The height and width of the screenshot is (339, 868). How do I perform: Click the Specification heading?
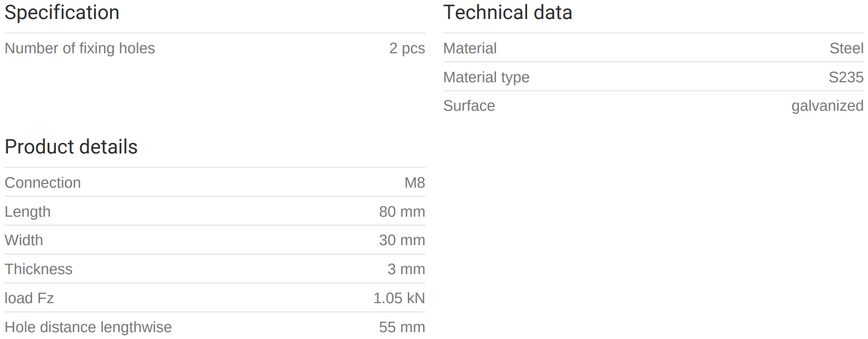(x=62, y=13)
